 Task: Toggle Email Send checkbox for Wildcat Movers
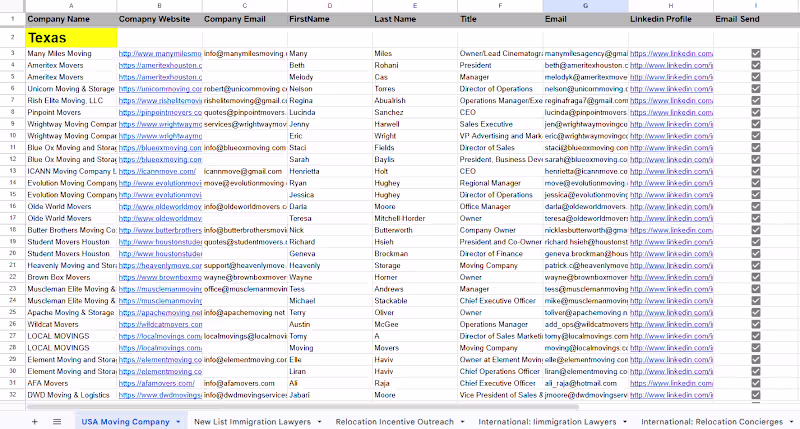click(756, 324)
